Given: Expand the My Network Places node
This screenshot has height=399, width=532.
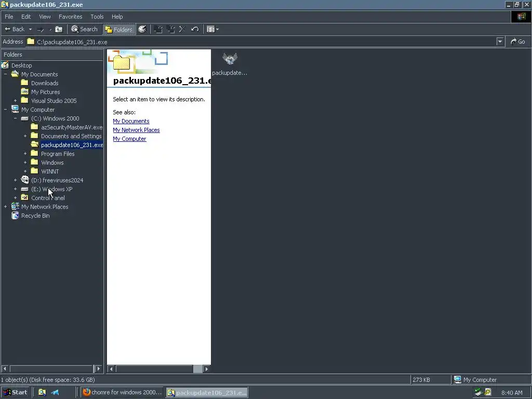Looking at the screenshot, I should click(x=5, y=207).
